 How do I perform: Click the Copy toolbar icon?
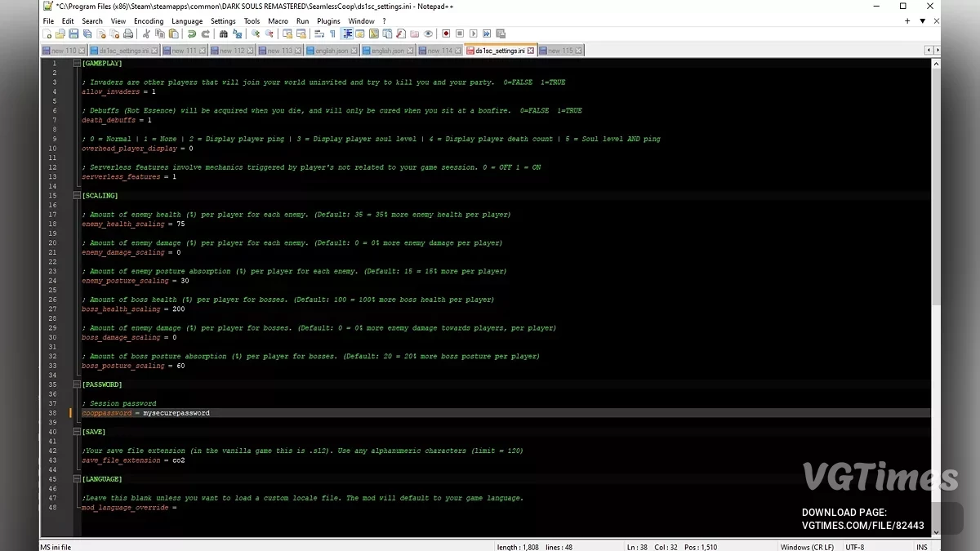159,33
